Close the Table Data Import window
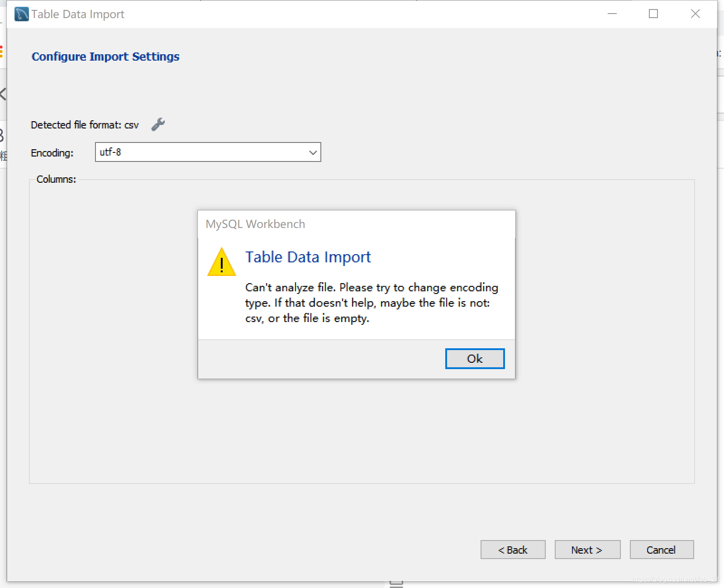 click(695, 14)
